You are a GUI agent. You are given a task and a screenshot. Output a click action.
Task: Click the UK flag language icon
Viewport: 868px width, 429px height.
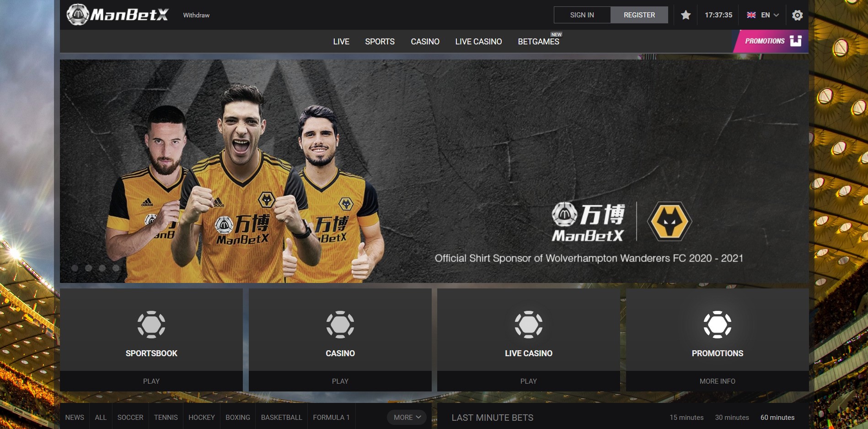coord(751,15)
